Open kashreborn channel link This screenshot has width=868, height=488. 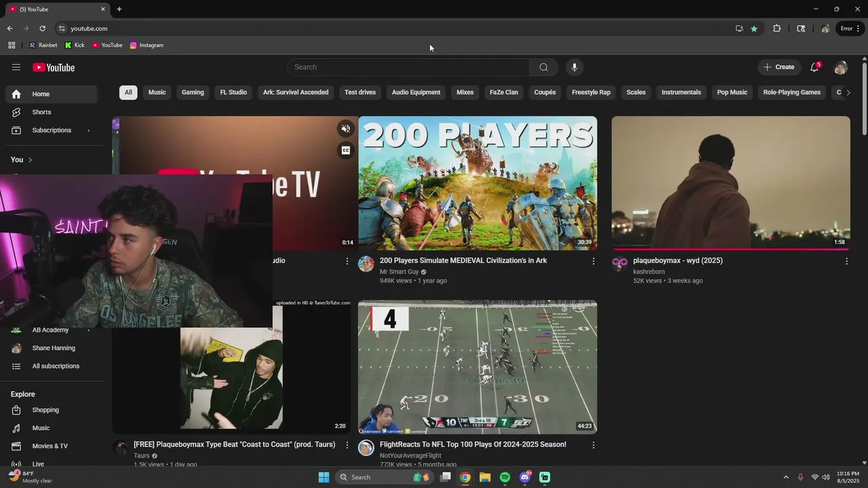(649, 272)
